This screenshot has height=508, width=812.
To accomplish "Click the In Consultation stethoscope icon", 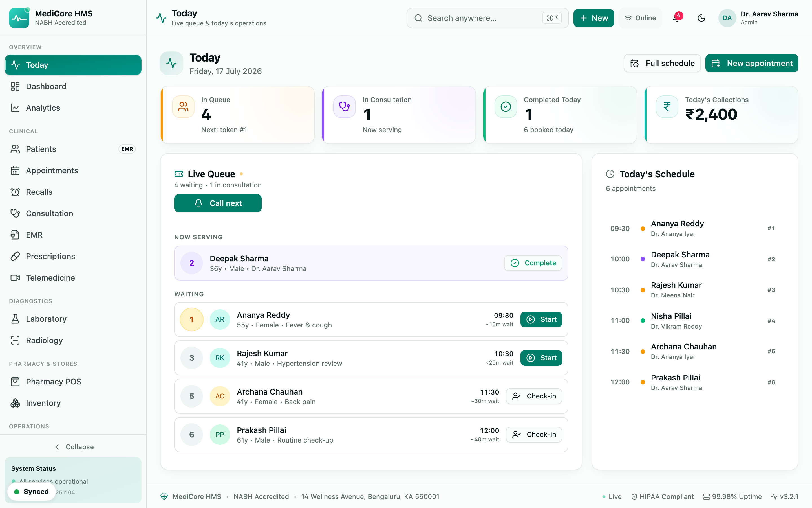I will [344, 107].
